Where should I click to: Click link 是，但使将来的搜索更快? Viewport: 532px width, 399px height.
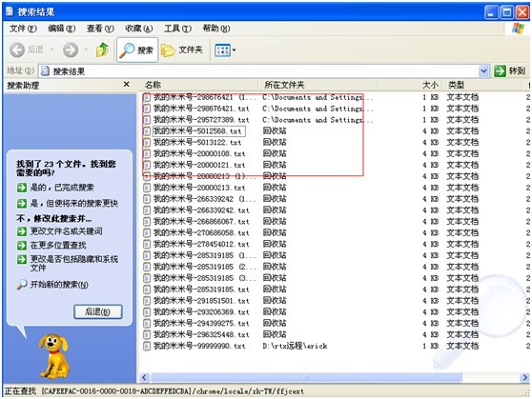tap(74, 204)
